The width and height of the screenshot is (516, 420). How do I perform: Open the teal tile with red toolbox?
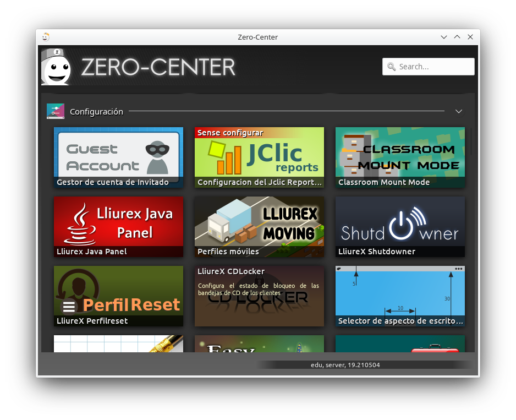point(400,344)
